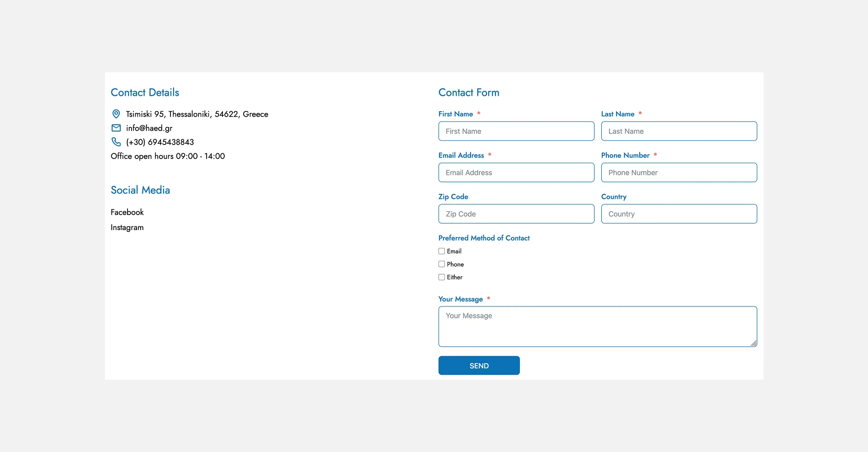Open the Instagram social link

tap(127, 227)
